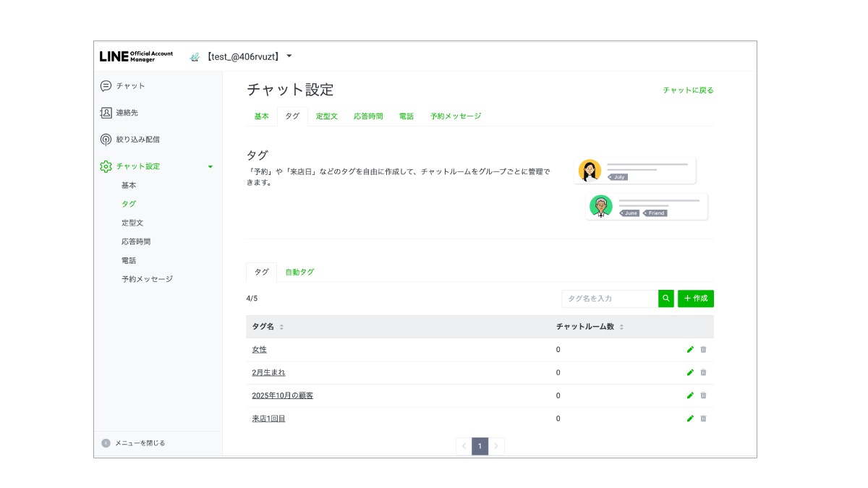Viewport: 868px width, 488px height.
Task: Click the チャットに戻る link
Action: [x=688, y=90]
